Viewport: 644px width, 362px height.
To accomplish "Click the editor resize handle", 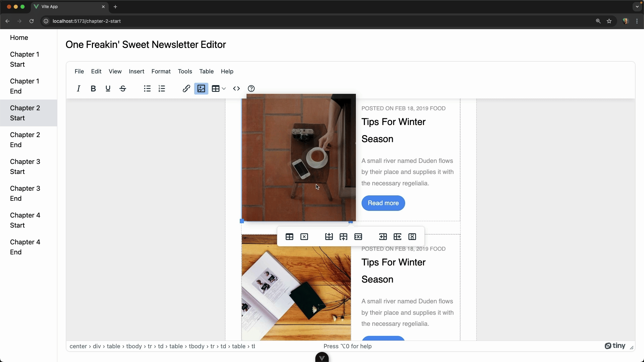I will tap(632, 348).
